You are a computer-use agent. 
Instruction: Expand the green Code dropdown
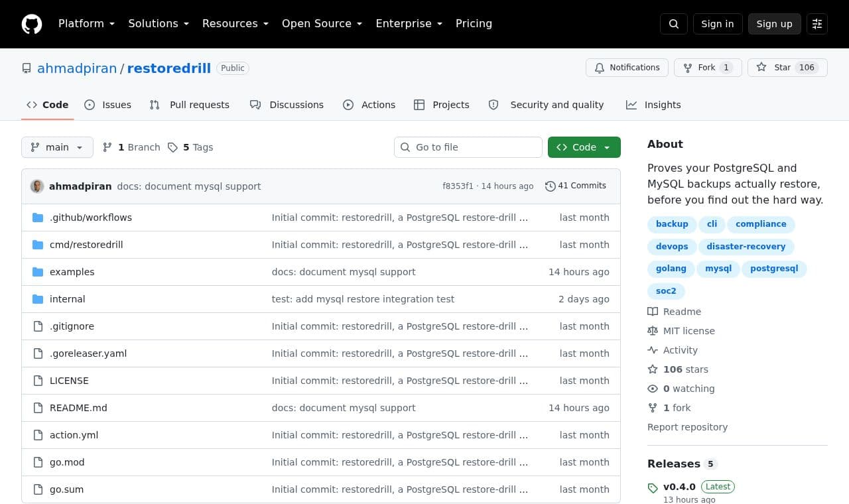click(x=584, y=147)
